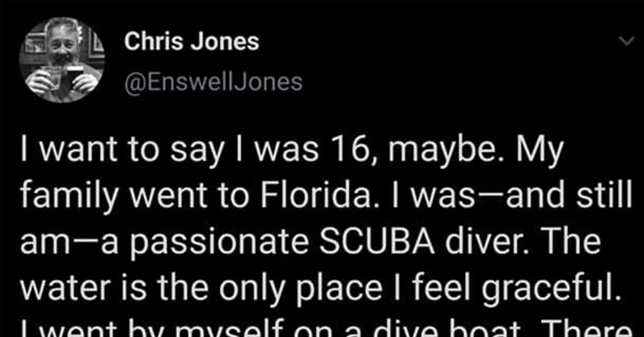Open Chris Jones's profile picture
Viewport: 644px width, 337px height.
[62, 59]
